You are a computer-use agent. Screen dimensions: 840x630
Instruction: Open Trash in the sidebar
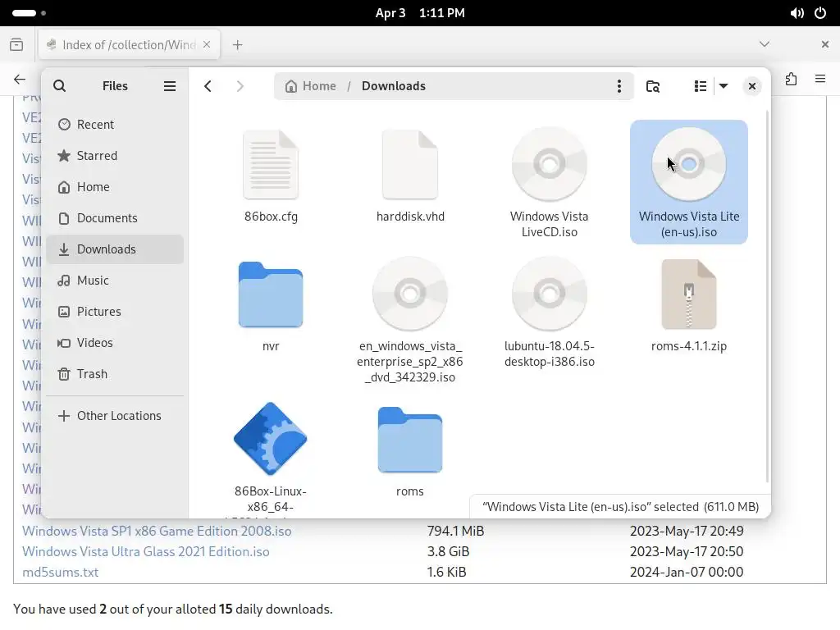click(x=115, y=373)
